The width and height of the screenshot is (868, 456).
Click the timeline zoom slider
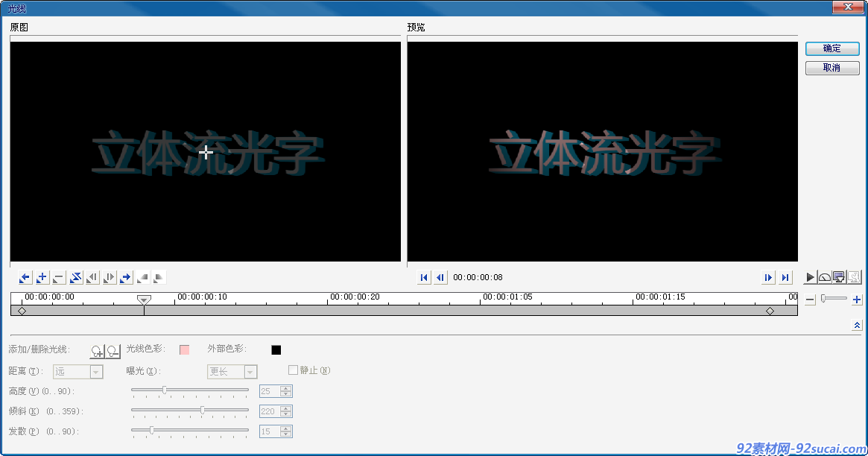[834, 299]
